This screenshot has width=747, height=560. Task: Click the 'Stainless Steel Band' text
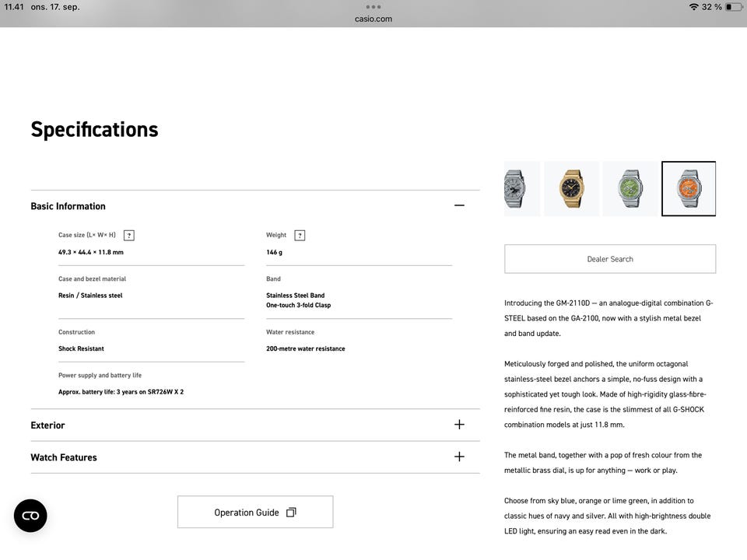296,296
